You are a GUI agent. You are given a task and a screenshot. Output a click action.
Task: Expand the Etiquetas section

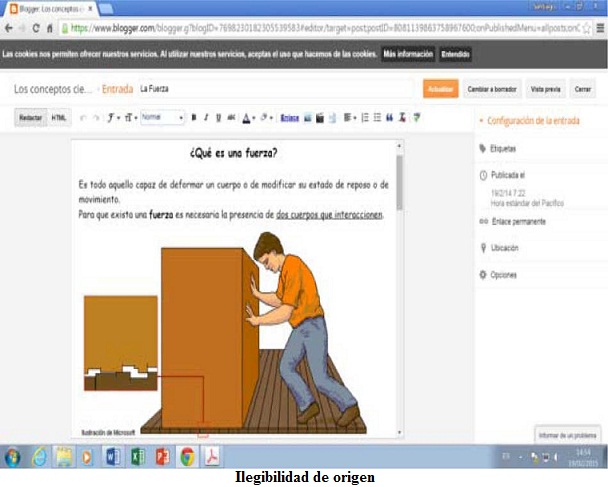(502, 148)
